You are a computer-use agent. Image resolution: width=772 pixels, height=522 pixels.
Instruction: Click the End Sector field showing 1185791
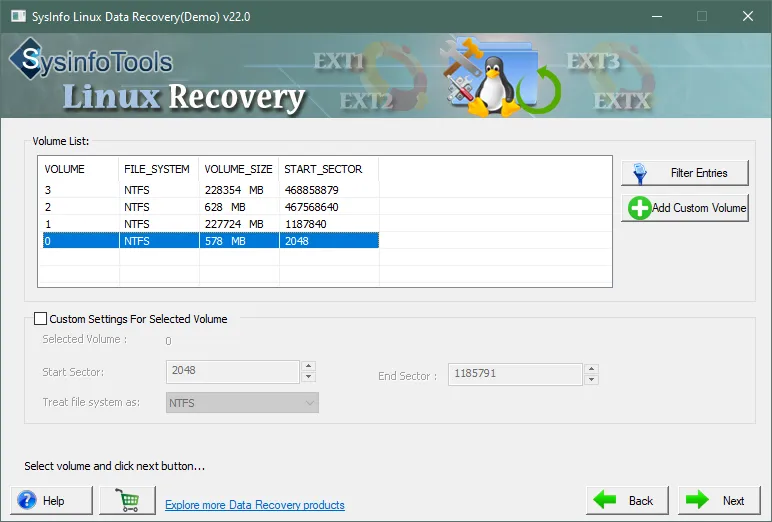click(515, 374)
